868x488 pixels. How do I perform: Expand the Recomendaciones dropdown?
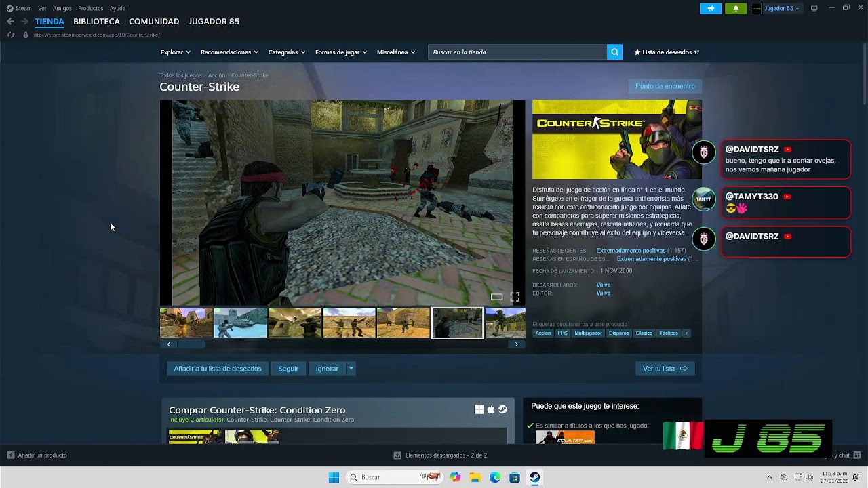229,52
